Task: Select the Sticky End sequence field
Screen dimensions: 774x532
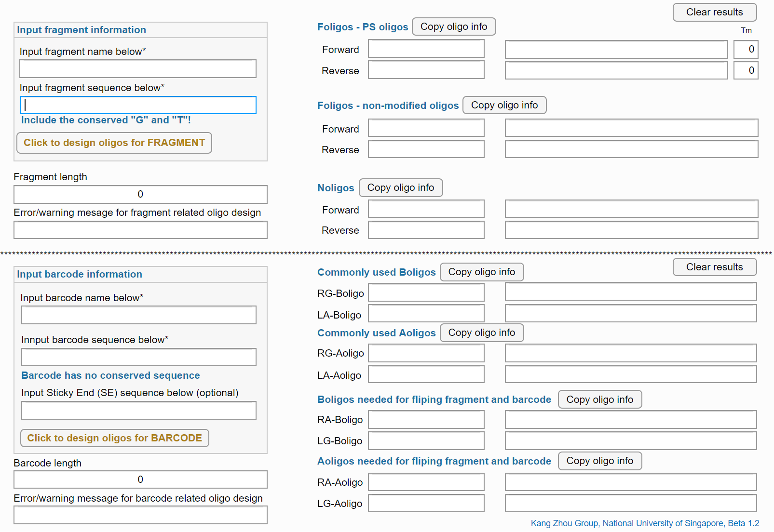Action: [x=139, y=411]
